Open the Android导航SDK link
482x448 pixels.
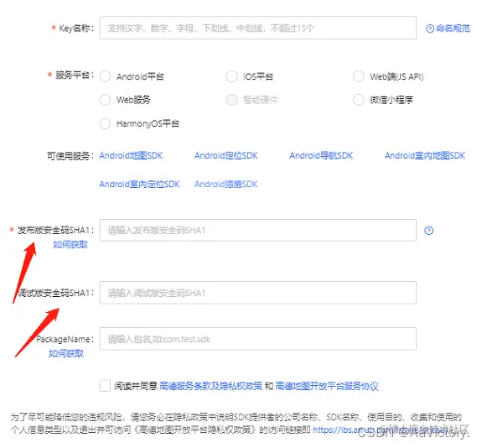click(x=321, y=156)
